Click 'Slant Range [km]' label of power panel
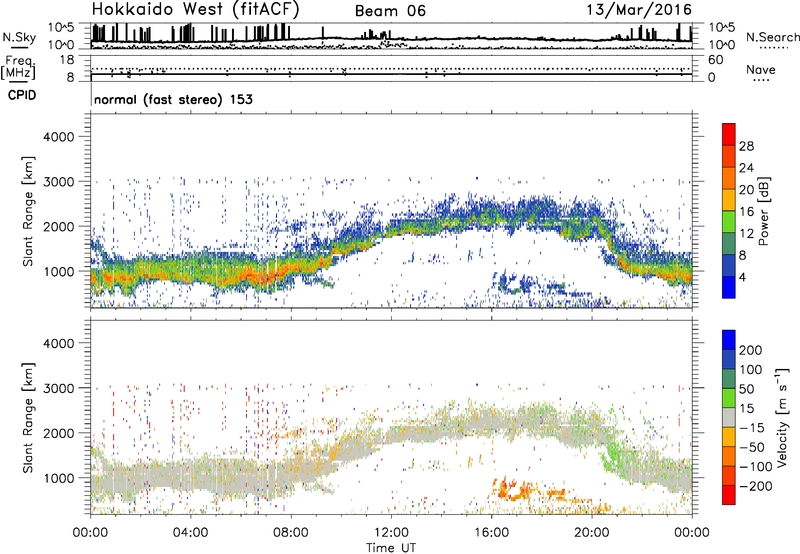This screenshot has width=800, height=554. pyautogui.click(x=28, y=211)
